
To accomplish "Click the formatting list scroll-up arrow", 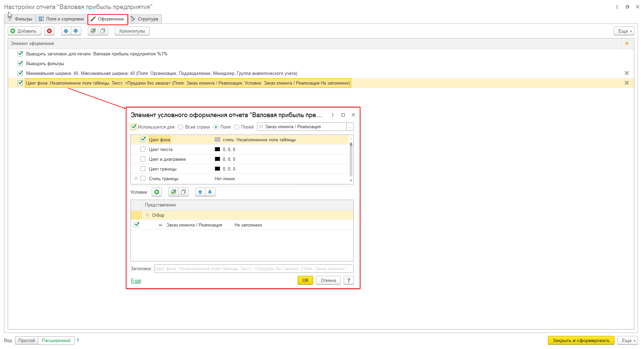I will tap(351, 138).
